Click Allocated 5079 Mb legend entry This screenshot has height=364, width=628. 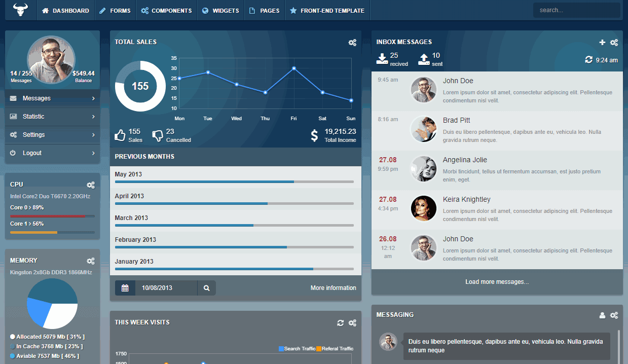click(x=47, y=337)
